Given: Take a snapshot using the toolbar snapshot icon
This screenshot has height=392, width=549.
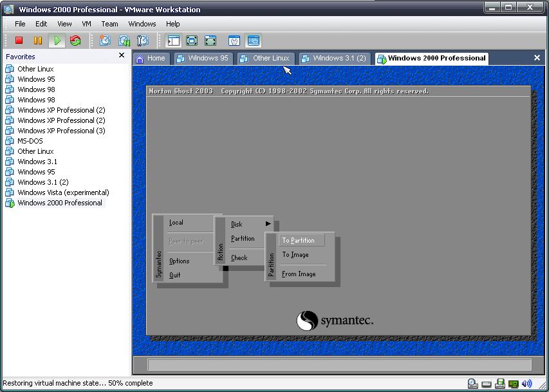Looking at the screenshot, I should click(105, 41).
